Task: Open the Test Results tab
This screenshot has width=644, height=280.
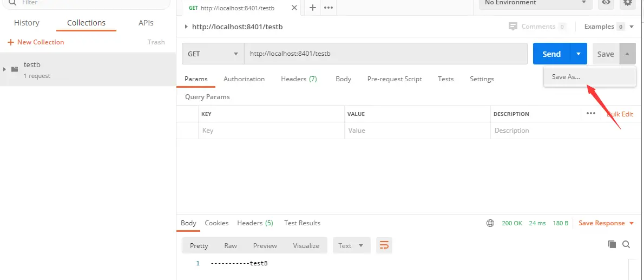Action: click(303, 223)
